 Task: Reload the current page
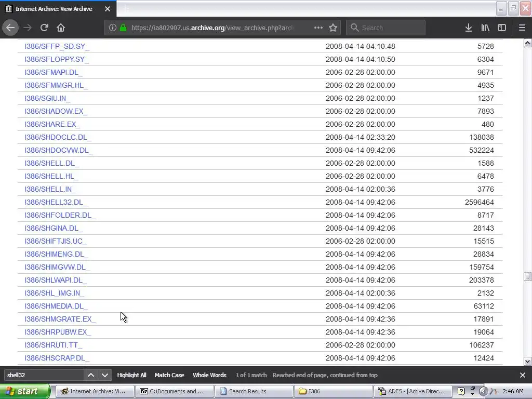(x=44, y=28)
